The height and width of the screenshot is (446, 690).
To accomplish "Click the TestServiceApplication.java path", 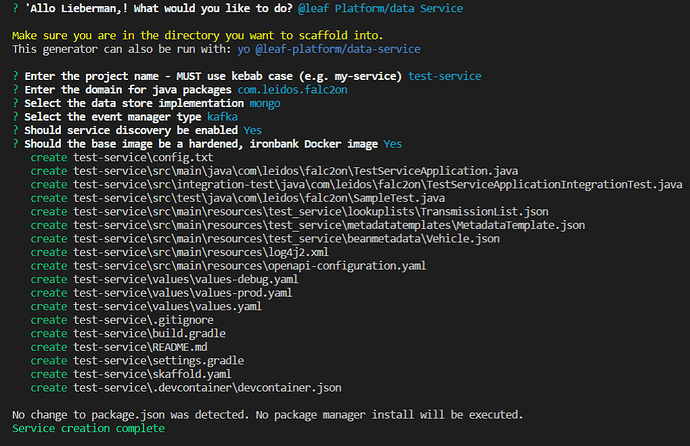I will pos(295,171).
